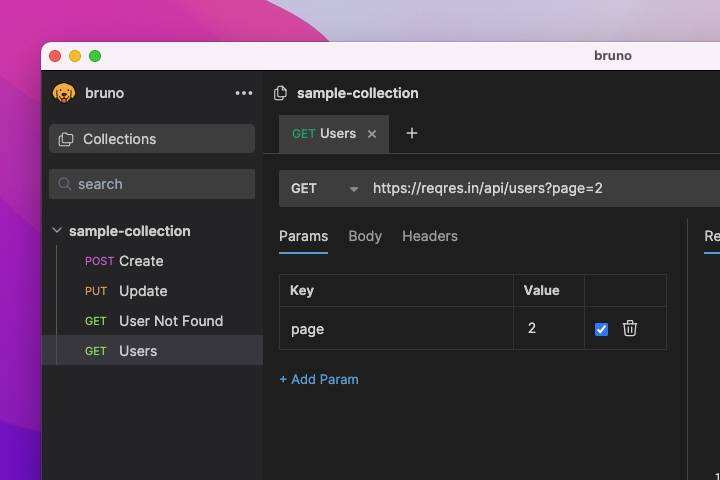This screenshot has height=480, width=720.
Task: Uncheck the page parameter checkbox
Action: 601,329
